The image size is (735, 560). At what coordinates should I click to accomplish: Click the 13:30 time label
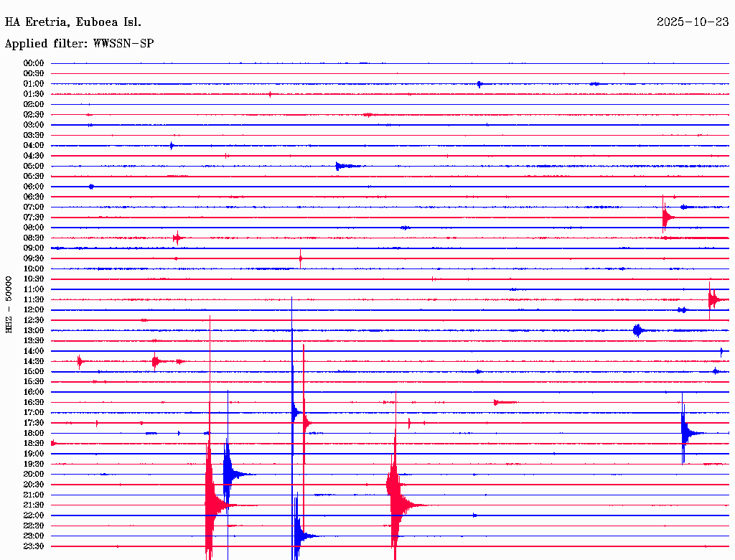point(34,341)
